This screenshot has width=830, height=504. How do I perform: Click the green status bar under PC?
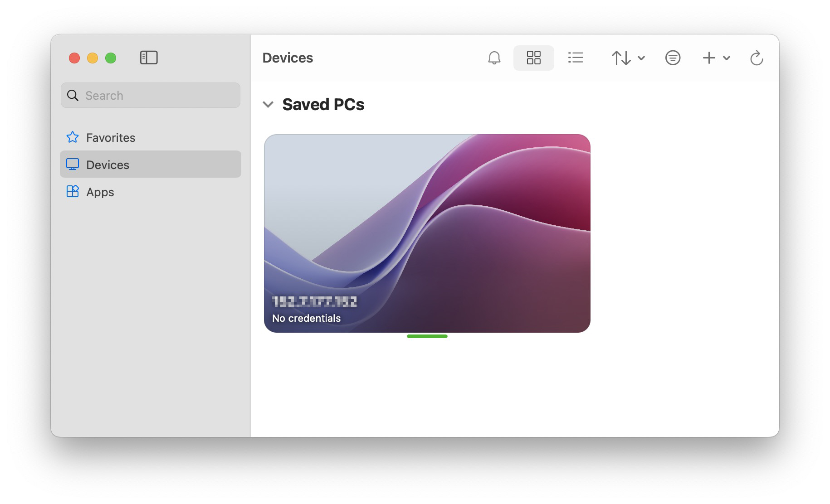(x=427, y=336)
